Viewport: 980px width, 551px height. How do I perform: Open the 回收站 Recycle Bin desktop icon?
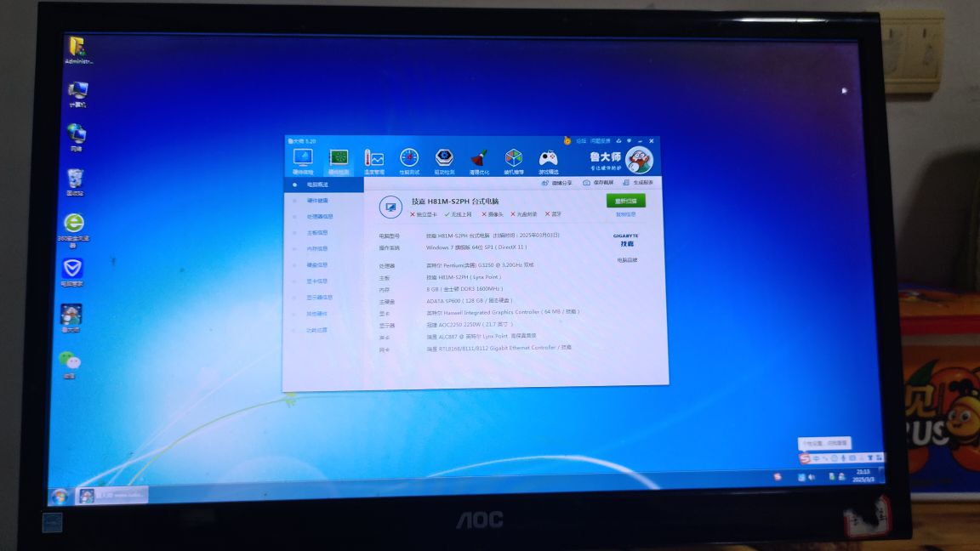click(x=76, y=180)
